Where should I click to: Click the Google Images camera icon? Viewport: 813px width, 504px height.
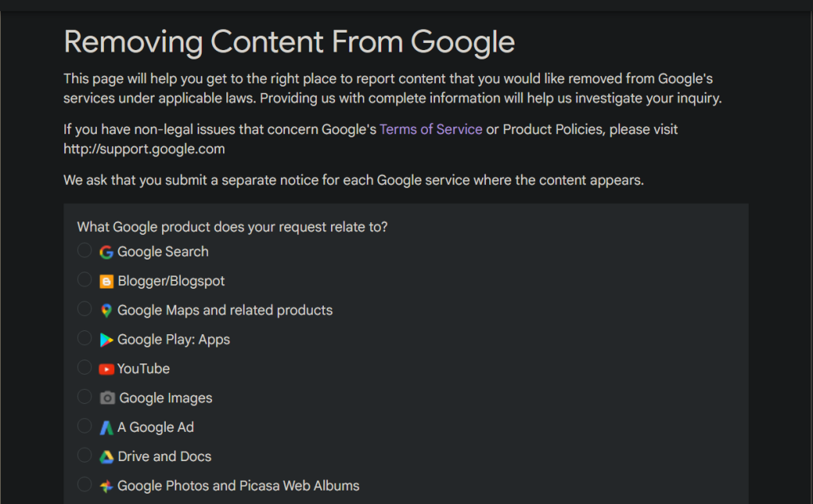[106, 398]
